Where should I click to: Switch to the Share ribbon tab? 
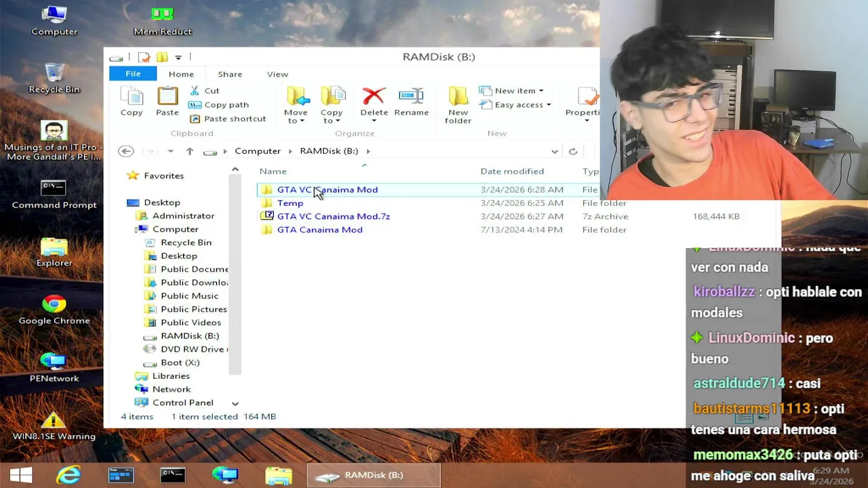[x=230, y=74]
